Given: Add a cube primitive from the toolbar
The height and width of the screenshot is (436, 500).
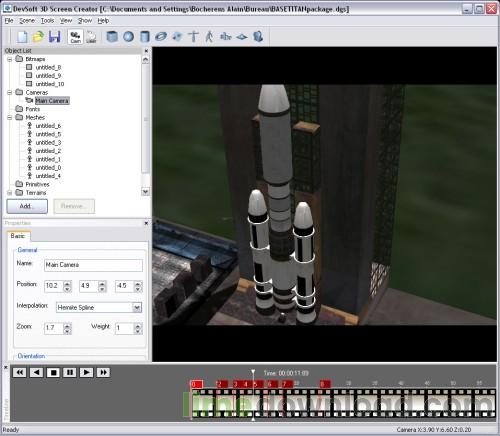Looking at the screenshot, I should [112, 36].
